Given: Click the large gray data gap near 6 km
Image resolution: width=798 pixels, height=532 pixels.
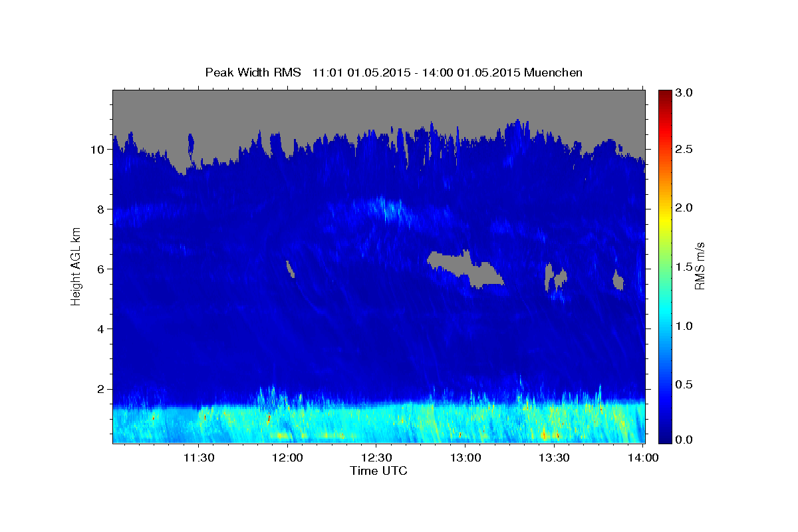Looking at the screenshot, I should pyautogui.click(x=465, y=267).
